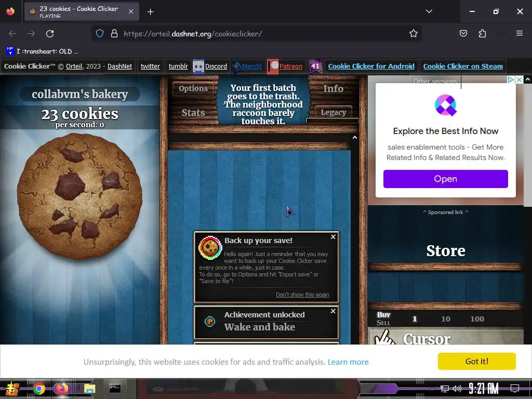Open the Patreon link
Image resolution: width=532 pixels, height=399 pixels.
point(291,66)
